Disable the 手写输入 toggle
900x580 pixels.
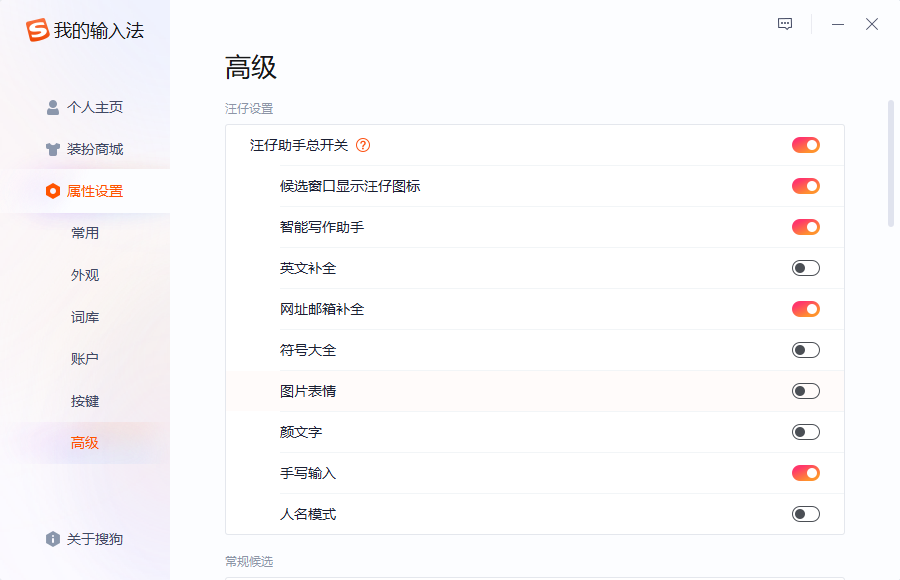pos(806,473)
